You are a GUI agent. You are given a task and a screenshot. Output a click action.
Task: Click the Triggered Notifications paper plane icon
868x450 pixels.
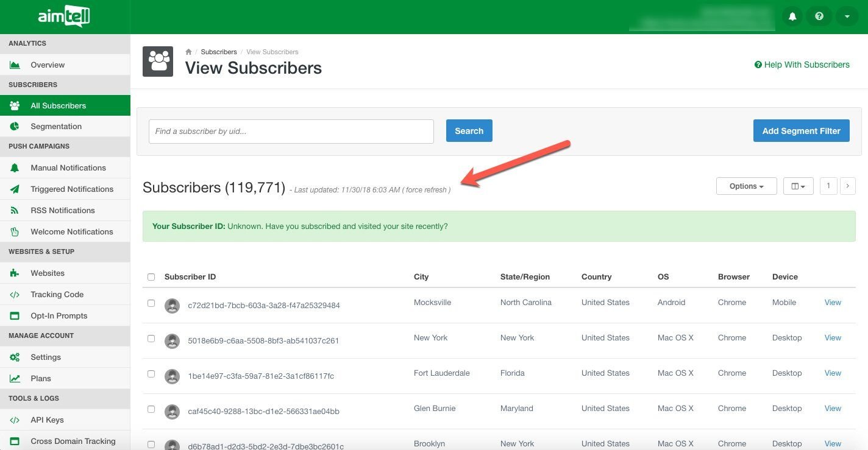[15, 189]
